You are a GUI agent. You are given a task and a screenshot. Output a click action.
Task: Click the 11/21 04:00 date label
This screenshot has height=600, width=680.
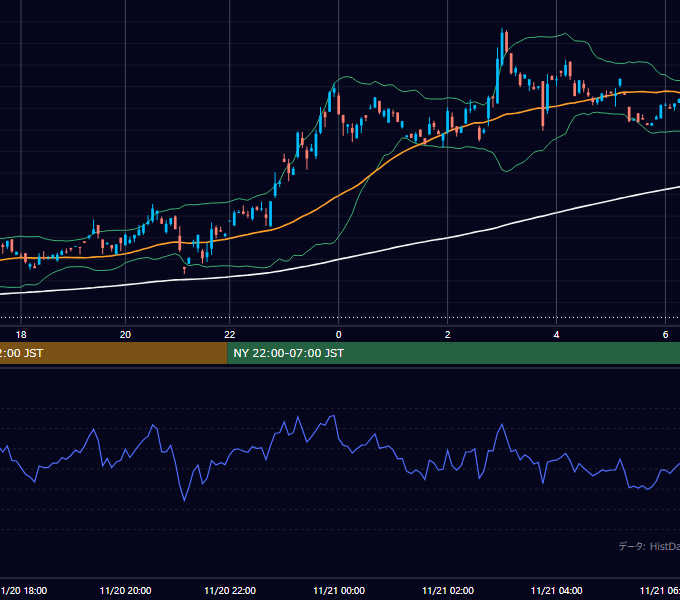556,590
